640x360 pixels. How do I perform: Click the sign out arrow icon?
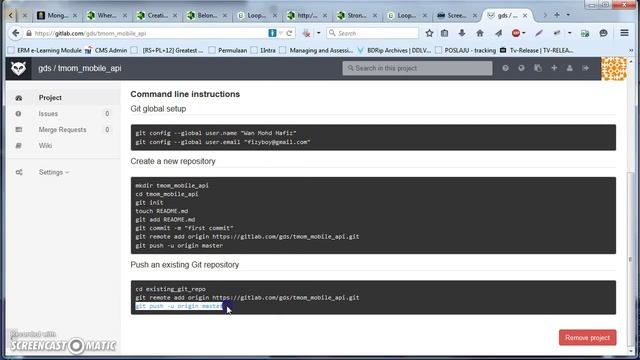[586, 68]
